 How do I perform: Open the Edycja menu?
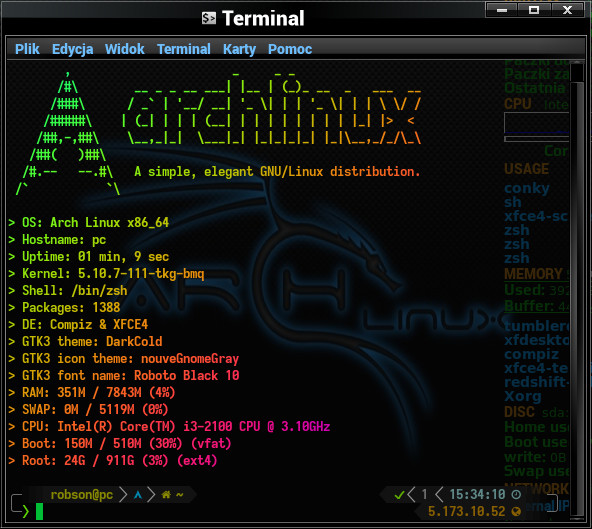click(72, 49)
